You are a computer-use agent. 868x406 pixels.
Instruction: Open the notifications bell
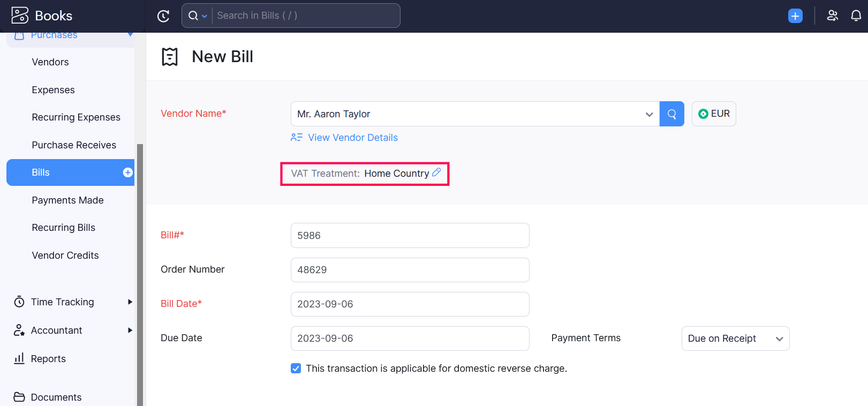point(856,16)
